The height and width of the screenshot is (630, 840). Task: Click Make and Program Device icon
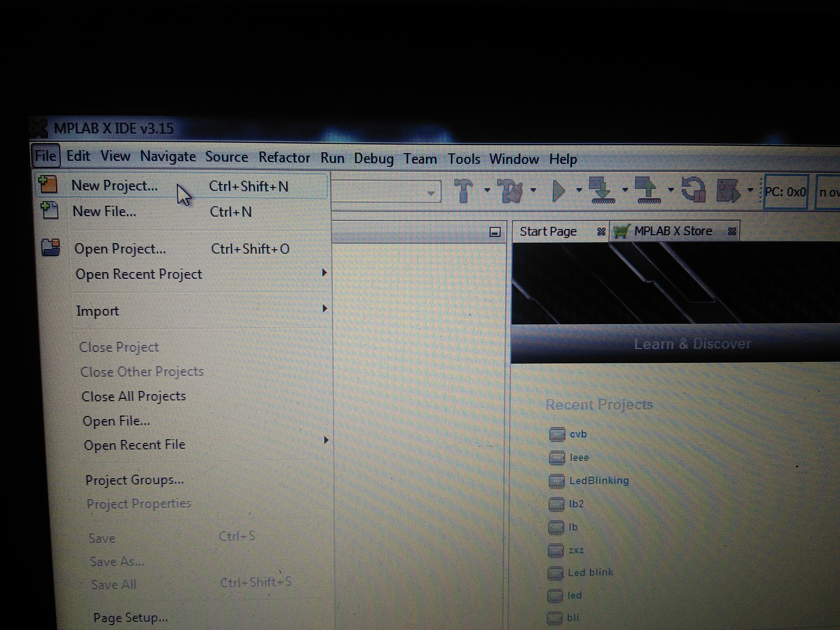[x=602, y=190]
